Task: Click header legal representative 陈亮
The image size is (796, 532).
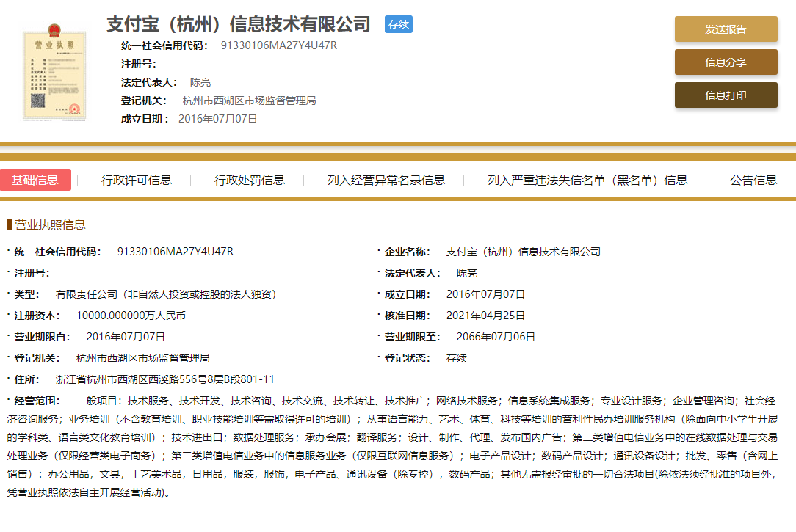Action: [x=200, y=82]
